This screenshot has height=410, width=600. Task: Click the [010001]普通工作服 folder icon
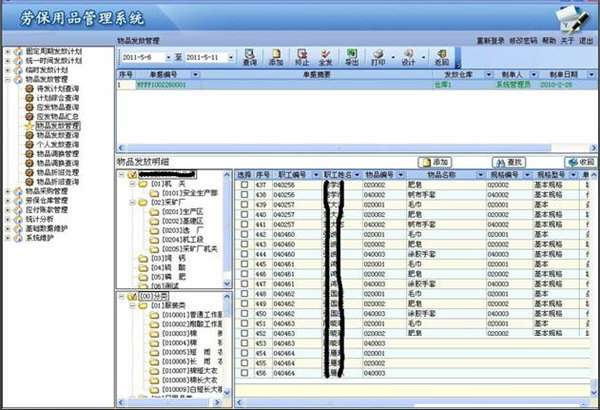(x=154, y=315)
